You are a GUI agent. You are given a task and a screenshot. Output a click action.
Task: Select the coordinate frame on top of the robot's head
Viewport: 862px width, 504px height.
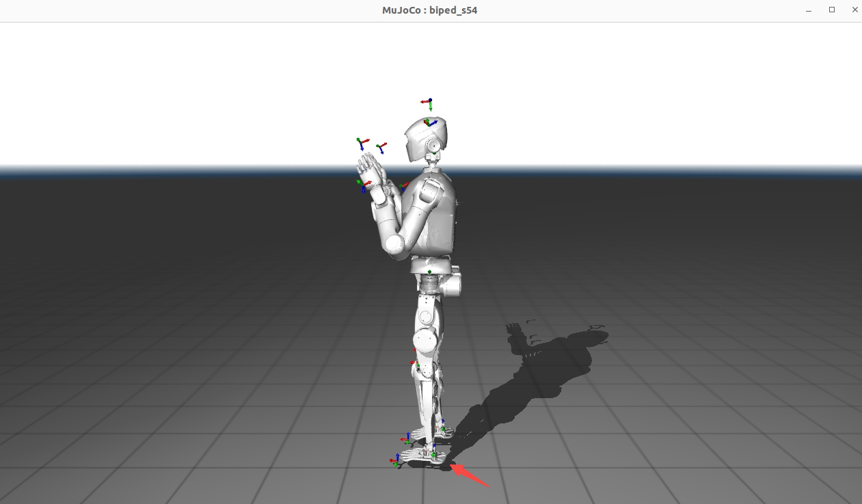428,123
